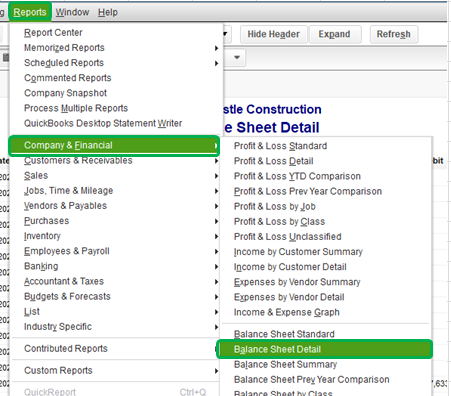Open Company Snapshot
This screenshot has height=396, width=451.
116,93
